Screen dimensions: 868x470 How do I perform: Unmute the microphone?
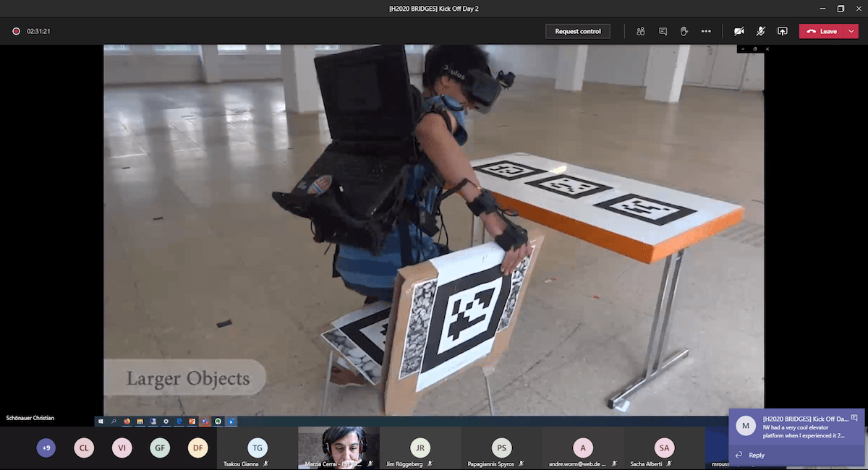(x=761, y=31)
